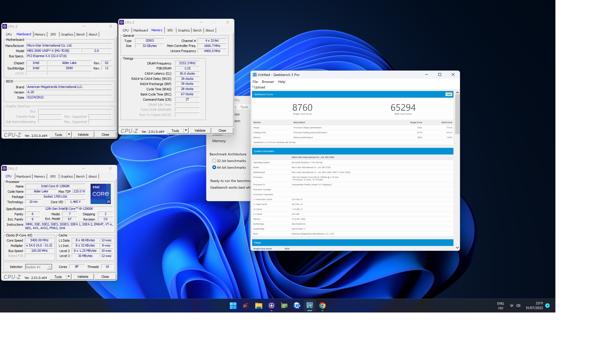
Task: Click the Geekbench window title icon
Action: pos(255,75)
